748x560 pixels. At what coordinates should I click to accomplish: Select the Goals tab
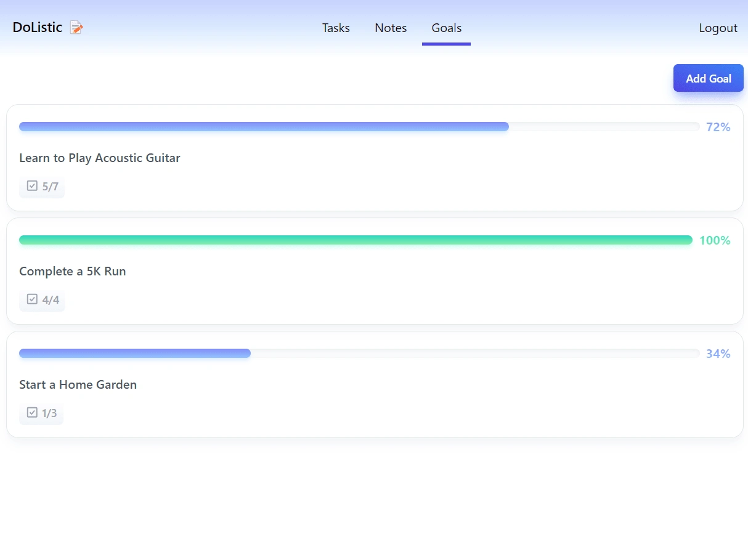(x=447, y=28)
